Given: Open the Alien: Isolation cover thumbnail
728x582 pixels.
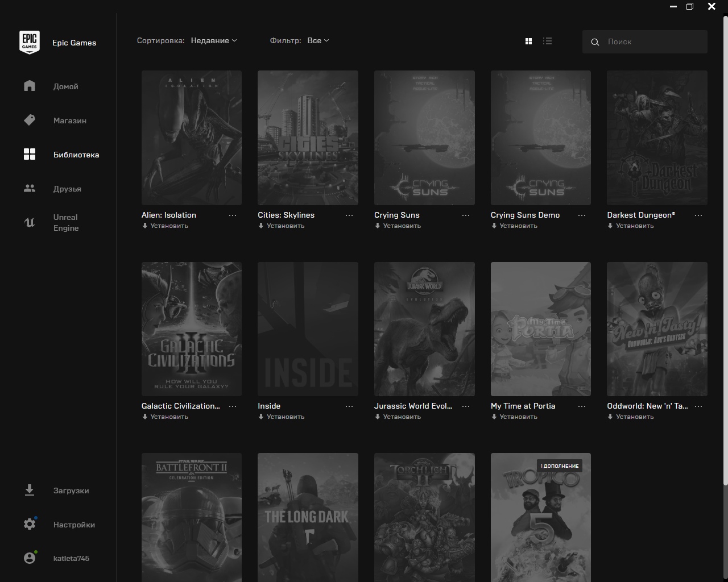Looking at the screenshot, I should click(192, 138).
